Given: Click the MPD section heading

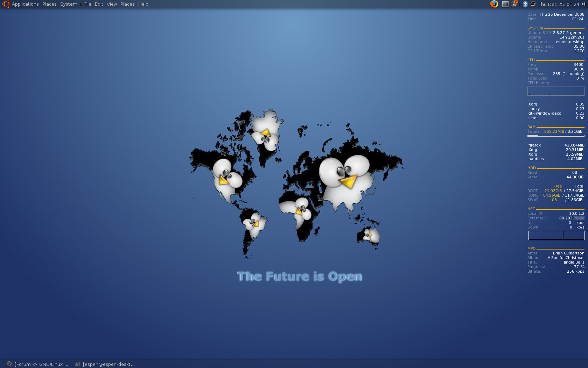Looking at the screenshot, I should coord(531,248).
